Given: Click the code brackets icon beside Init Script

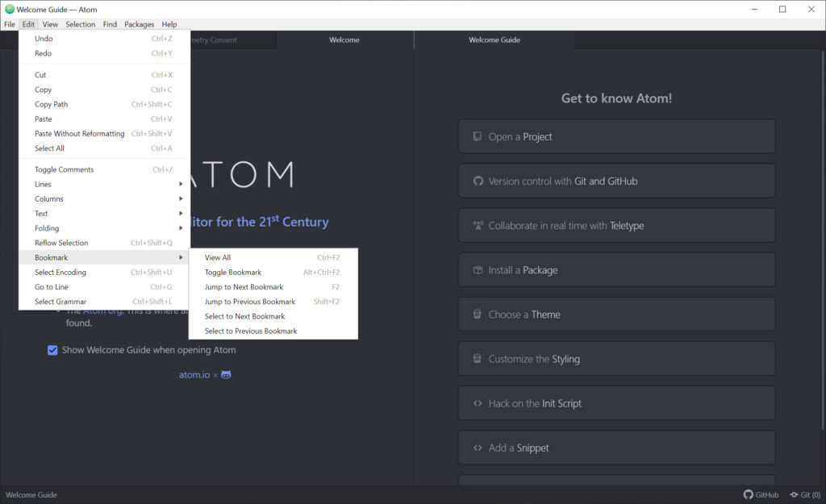Looking at the screenshot, I should point(478,403).
